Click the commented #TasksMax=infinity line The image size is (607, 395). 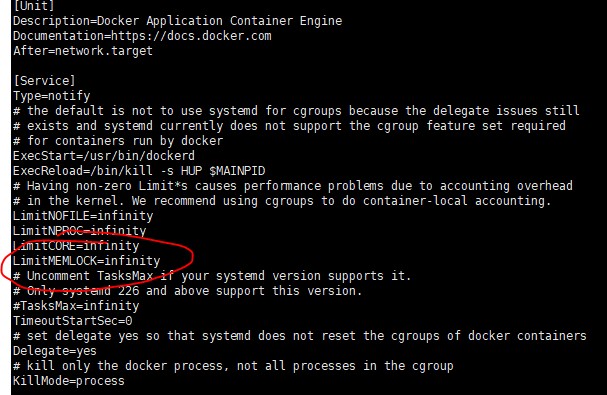[76, 306]
